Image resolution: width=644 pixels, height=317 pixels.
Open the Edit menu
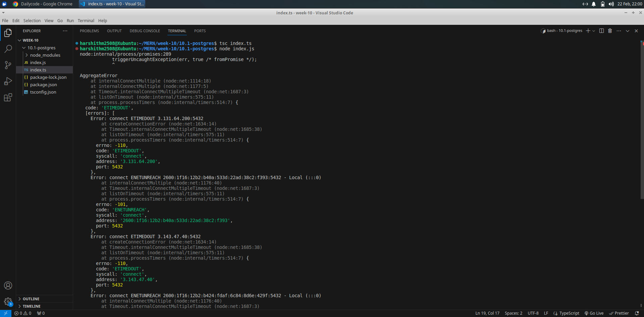(16, 21)
